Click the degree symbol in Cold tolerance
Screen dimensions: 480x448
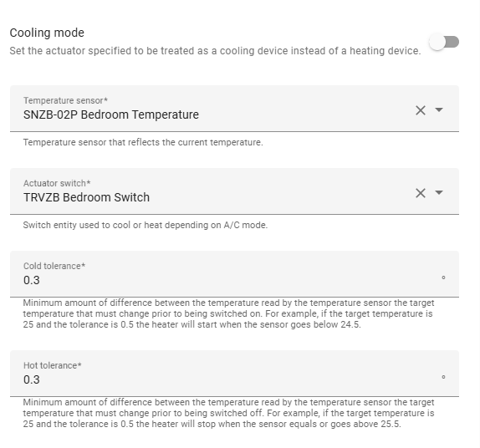coord(443,277)
